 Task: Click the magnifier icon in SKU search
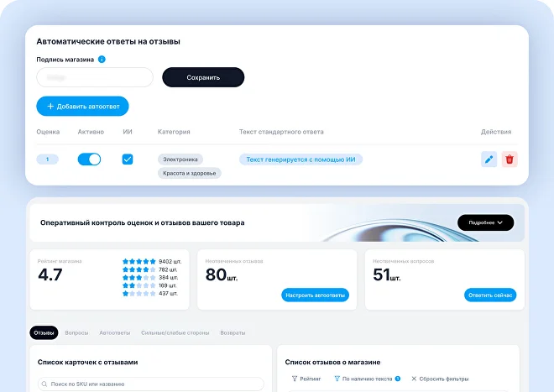tap(44, 384)
